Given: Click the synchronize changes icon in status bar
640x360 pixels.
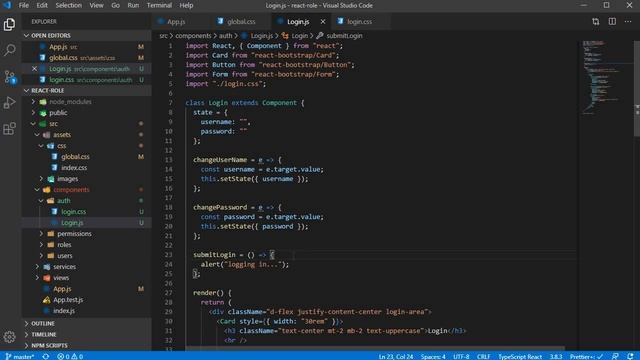Looking at the screenshot, I should tap(46, 356).
